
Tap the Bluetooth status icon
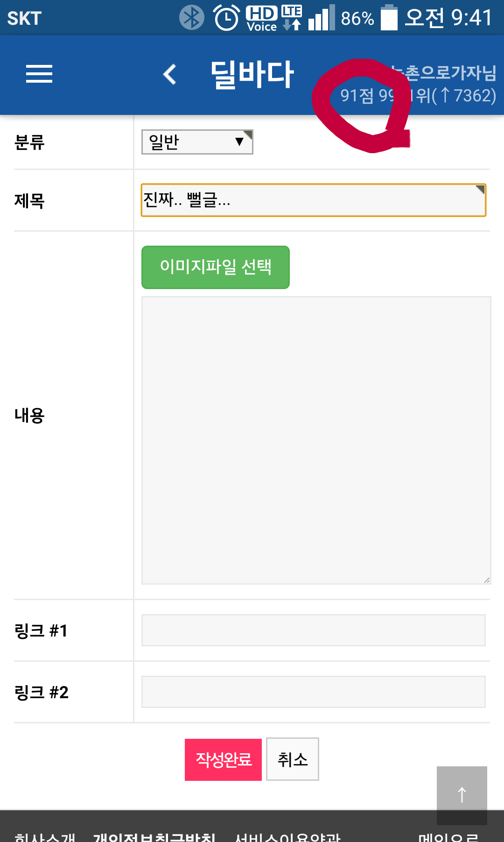pos(191,18)
